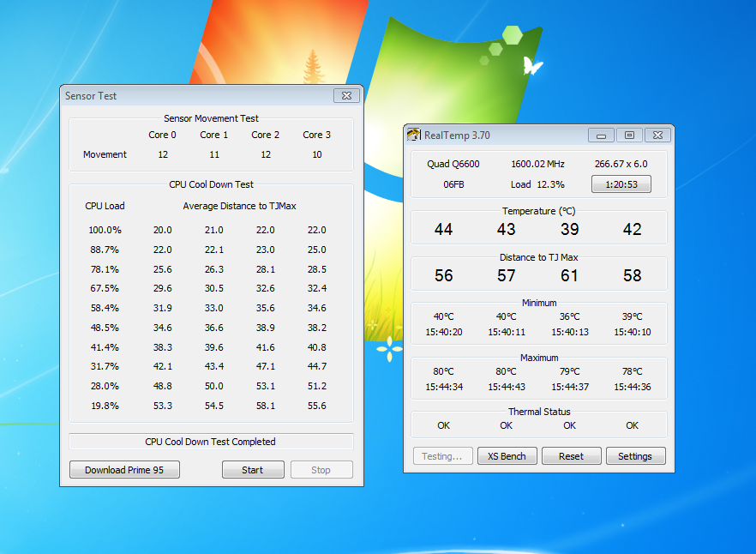Click the 36°C minimum temperature
The image size is (756, 554).
(x=569, y=316)
